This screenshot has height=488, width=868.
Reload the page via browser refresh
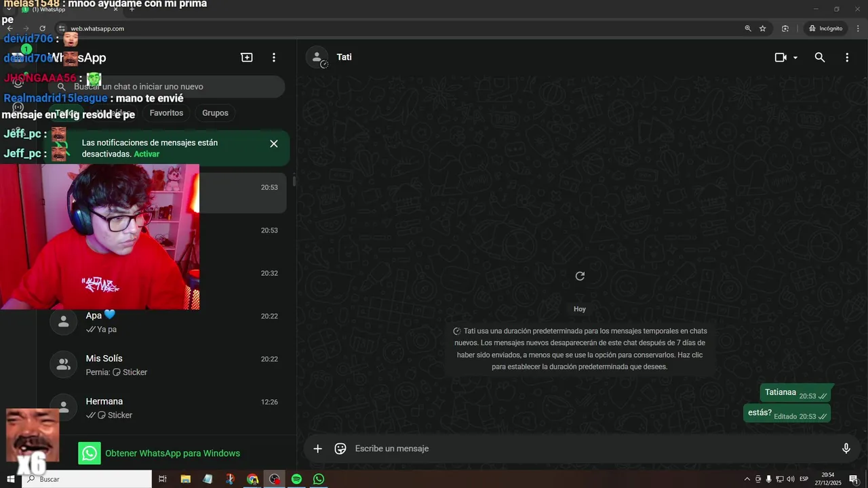(42, 28)
